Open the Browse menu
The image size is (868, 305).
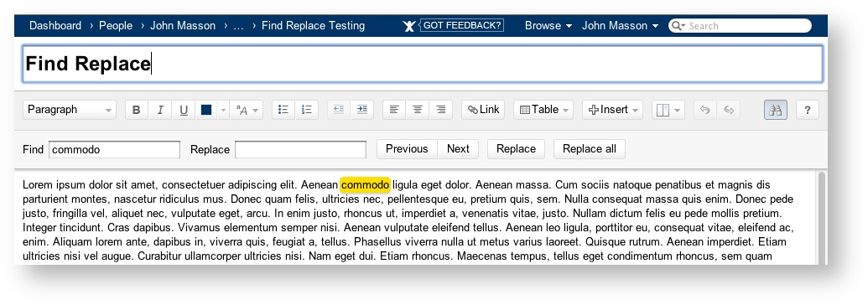548,25
